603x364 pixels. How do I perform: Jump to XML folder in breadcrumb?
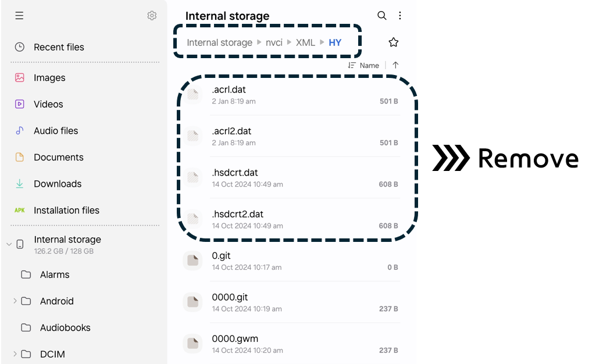305,42
